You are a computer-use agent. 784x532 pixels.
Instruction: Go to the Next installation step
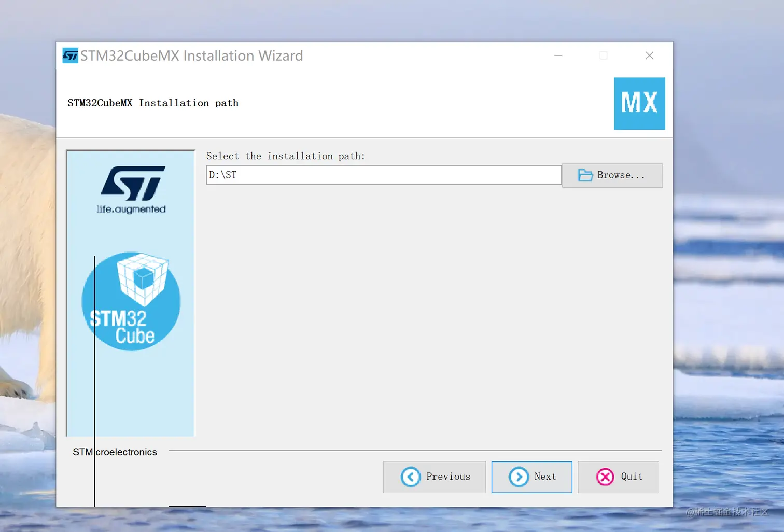pos(531,477)
